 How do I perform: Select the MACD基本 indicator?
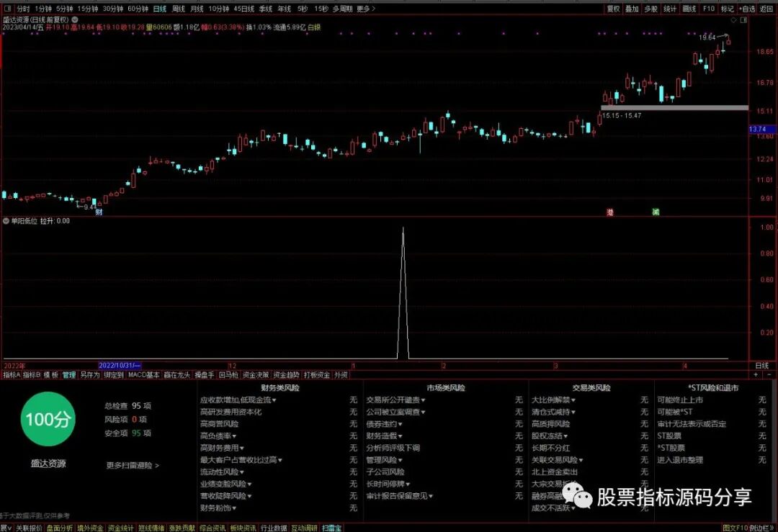click(x=144, y=375)
